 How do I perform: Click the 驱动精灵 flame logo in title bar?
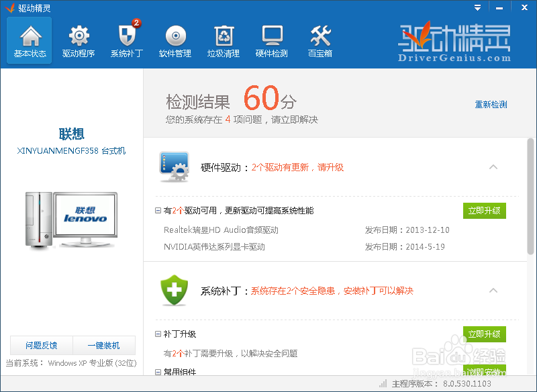click(10, 7)
